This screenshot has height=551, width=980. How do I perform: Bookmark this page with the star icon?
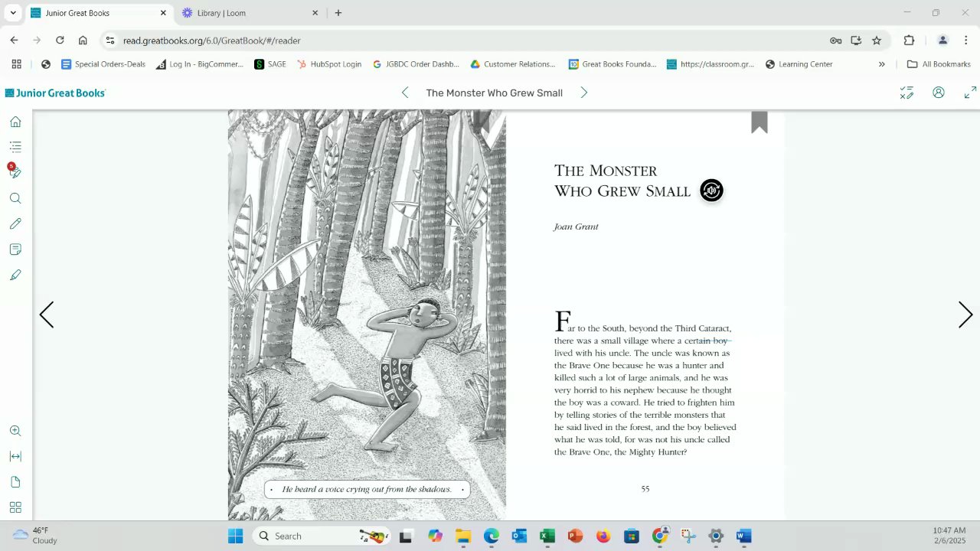click(877, 41)
